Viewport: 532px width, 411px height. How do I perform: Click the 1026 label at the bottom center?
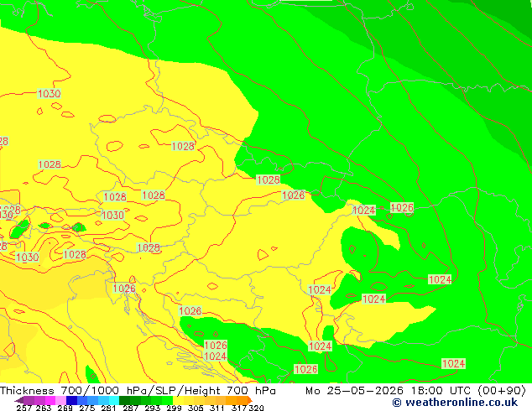(x=306, y=369)
